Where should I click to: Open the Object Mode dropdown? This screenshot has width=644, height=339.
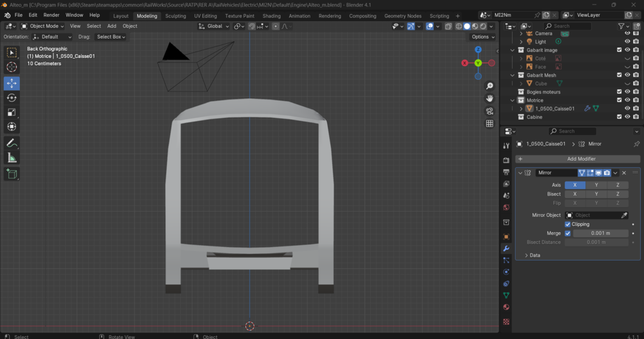pos(43,26)
